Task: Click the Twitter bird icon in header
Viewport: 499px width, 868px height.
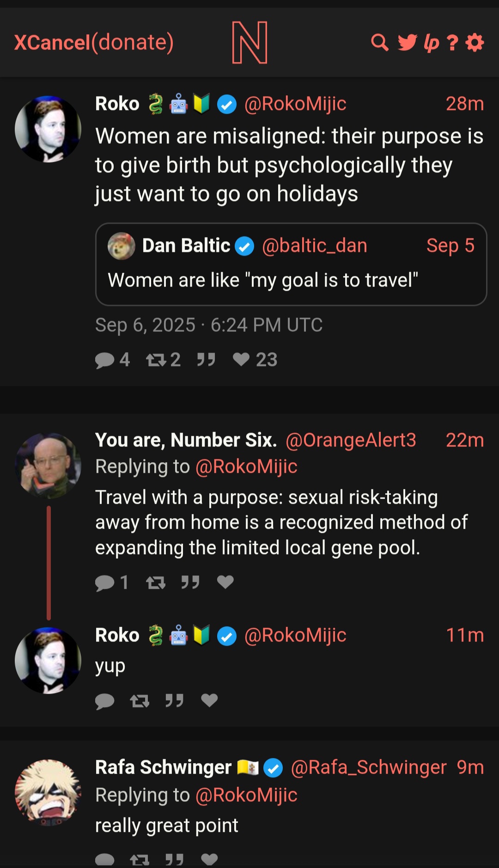Action: point(407,43)
